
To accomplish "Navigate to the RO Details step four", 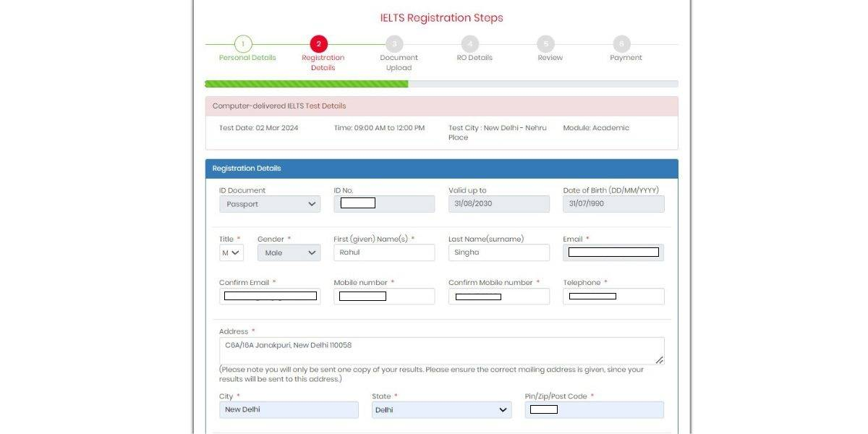I will click(470, 43).
